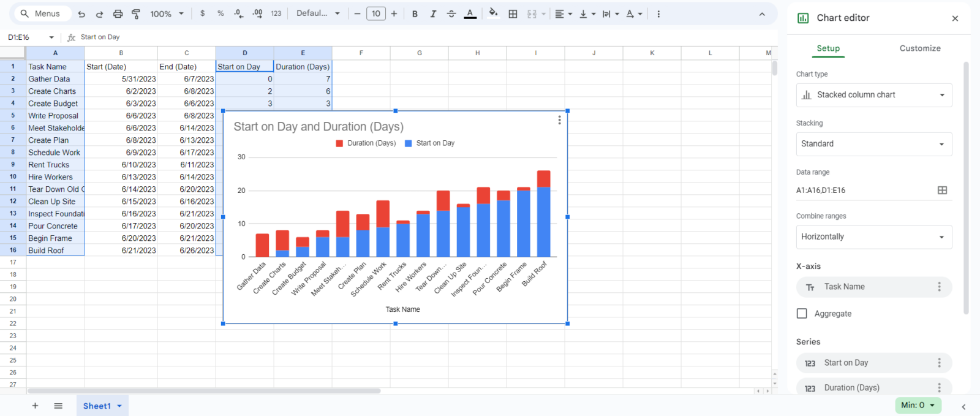The height and width of the screenshot is (416, 980).
Task: Select the Paint format tool
Action: (x=136, y=13)
